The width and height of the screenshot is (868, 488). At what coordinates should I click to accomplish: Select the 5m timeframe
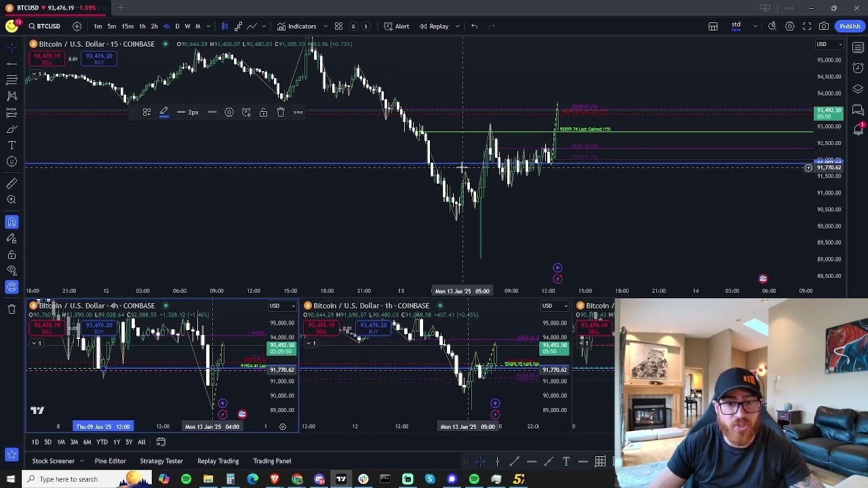coord(111,26)
